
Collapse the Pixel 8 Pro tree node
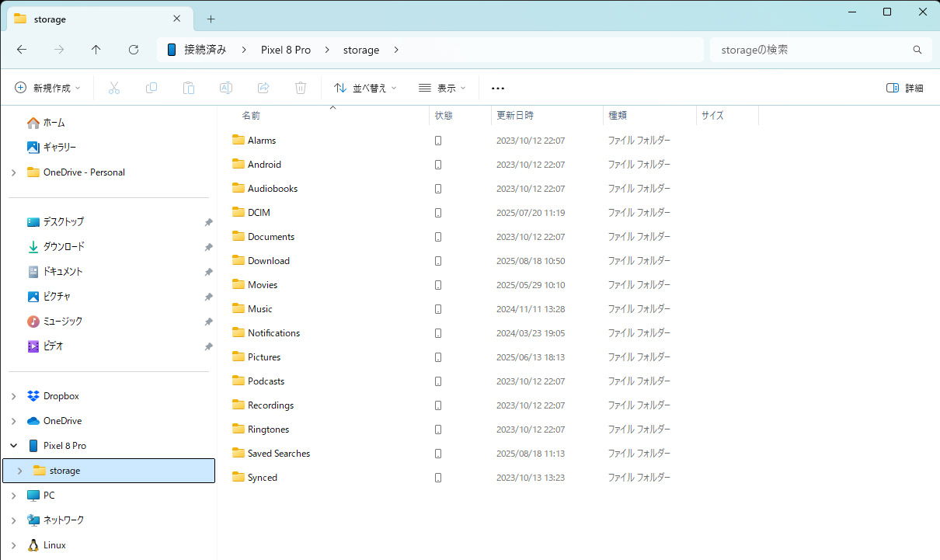click(x=13, y=445)
